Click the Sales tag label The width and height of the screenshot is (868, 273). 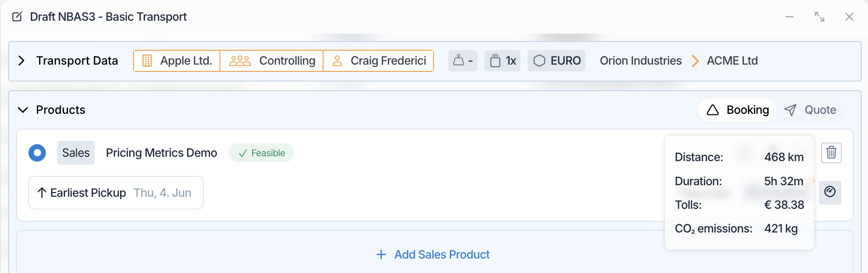[76, 153]
